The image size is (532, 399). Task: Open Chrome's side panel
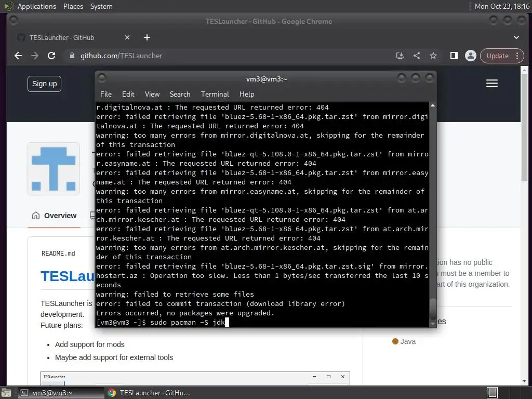click(x=454, y=56)
